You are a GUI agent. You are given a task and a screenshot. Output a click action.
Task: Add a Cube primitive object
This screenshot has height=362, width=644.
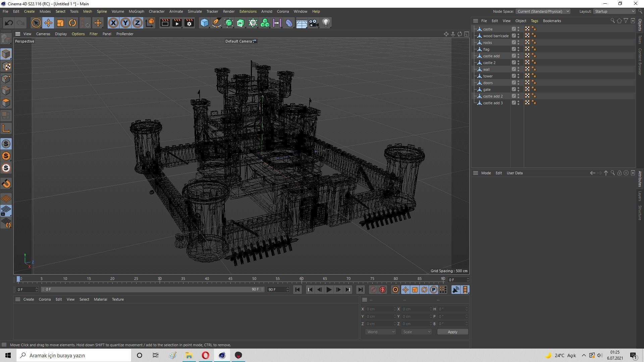[204, 23]
